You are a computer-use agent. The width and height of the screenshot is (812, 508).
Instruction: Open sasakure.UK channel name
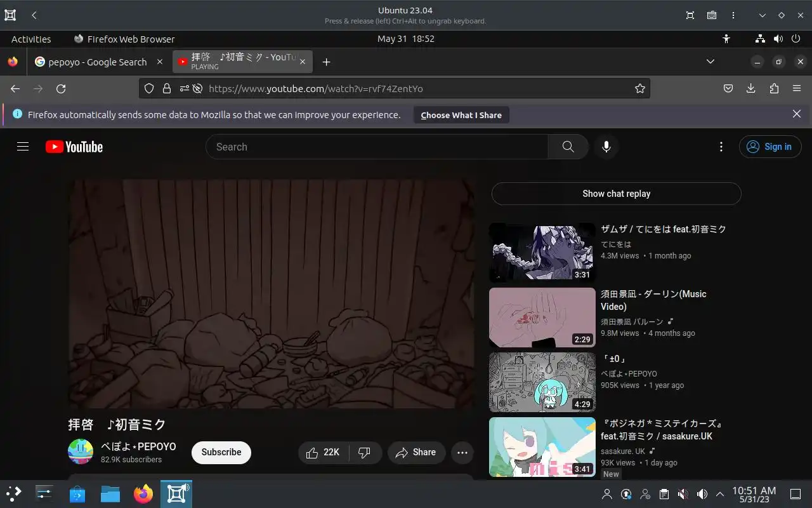(623, 451)
